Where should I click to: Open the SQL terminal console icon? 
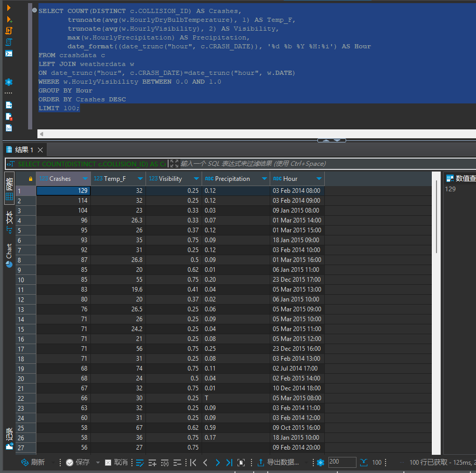tap(9, 54)
